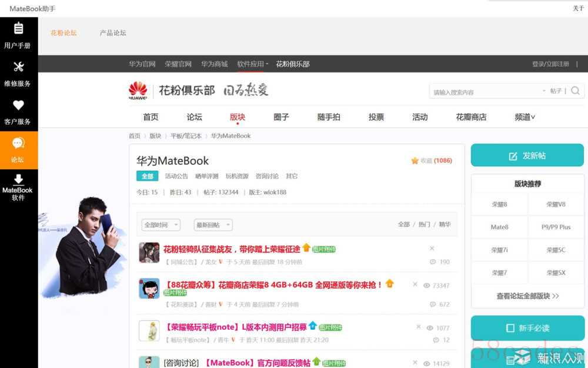The height and width of the screenshot is (368, 588).
Task: Click the eye views icon beside 73347
Action: click(x=427, y=286)
